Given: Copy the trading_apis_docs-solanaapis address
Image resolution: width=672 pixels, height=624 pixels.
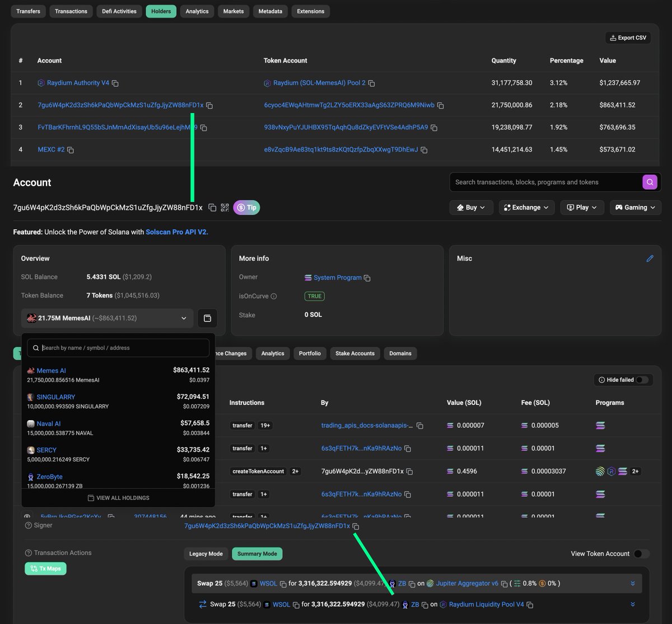Looking at the screenshot, I should (x=419, y=426).
